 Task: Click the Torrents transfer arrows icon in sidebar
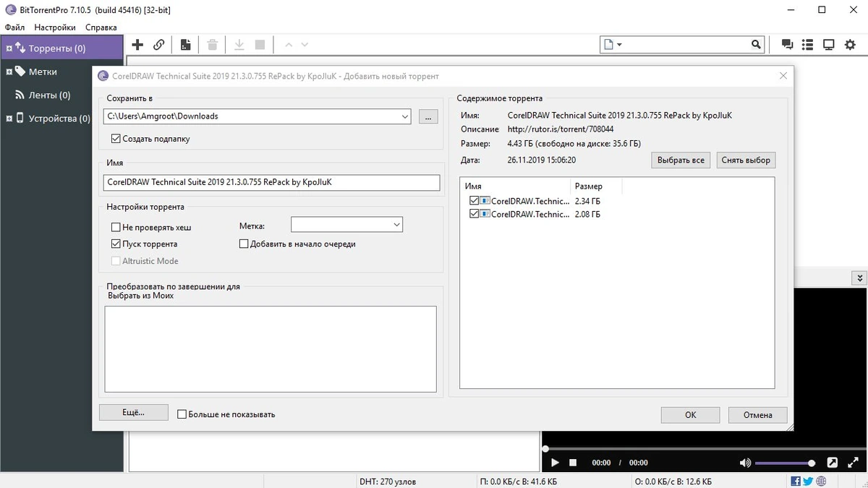(x=20, y=48)
